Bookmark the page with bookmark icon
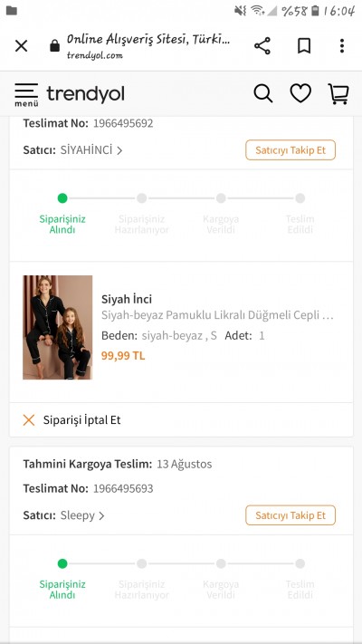This screenshot has width=362, height=644. [x=304, y=45]
